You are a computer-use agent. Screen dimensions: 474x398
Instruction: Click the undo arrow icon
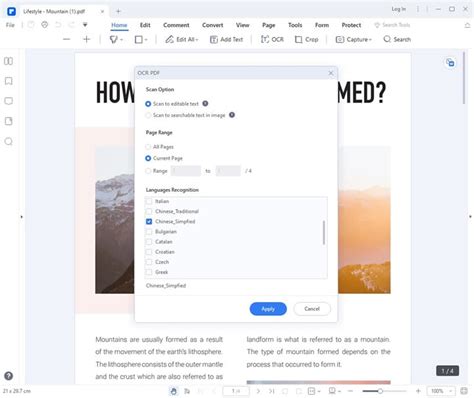click(x=58, y=25)
